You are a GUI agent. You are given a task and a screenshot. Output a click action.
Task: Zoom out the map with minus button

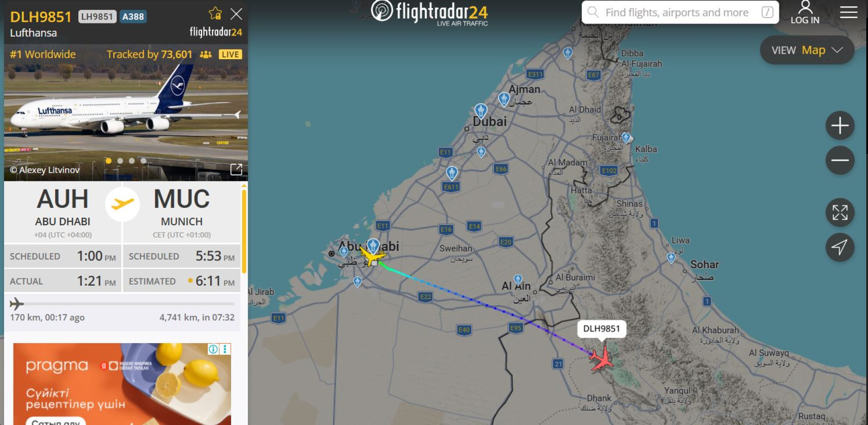click(x=840, y=160)
